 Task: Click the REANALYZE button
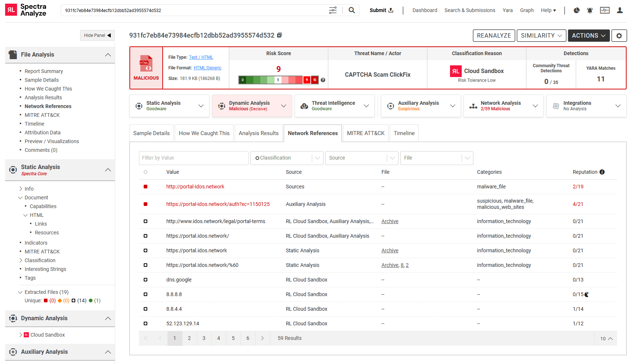coord(494,35)
